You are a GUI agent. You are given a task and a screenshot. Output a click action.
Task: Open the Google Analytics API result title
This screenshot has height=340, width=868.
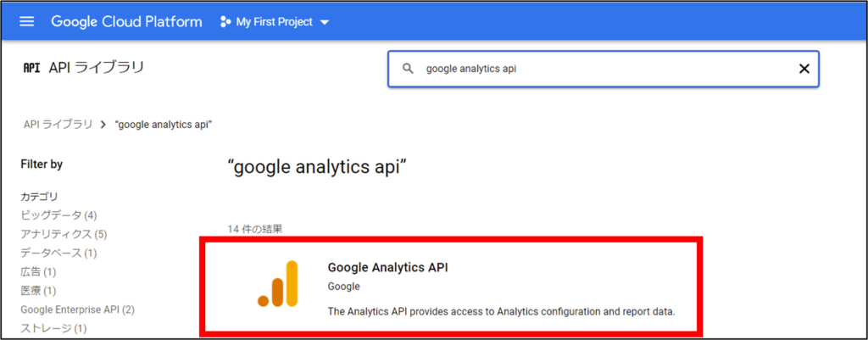tap(387, 267)
